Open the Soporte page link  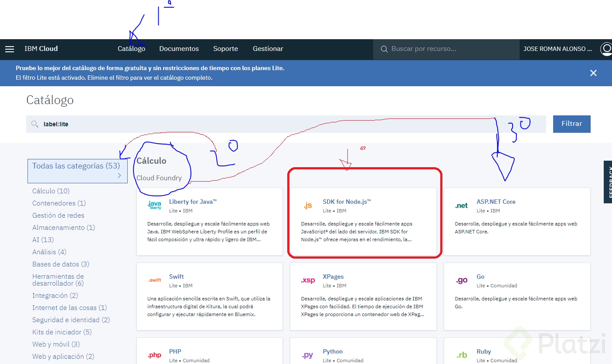point(225,49)
